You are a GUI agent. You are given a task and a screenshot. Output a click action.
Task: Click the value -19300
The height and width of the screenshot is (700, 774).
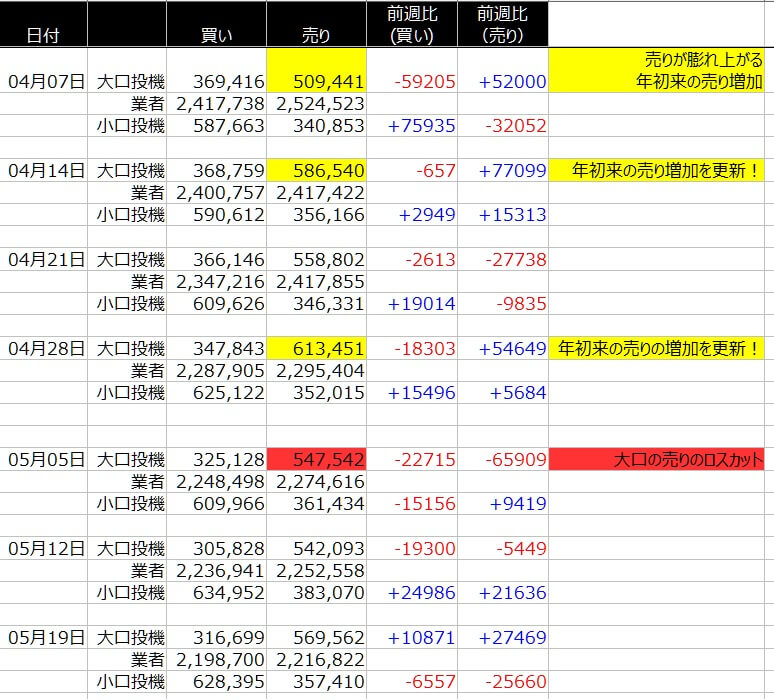point(425,549)
